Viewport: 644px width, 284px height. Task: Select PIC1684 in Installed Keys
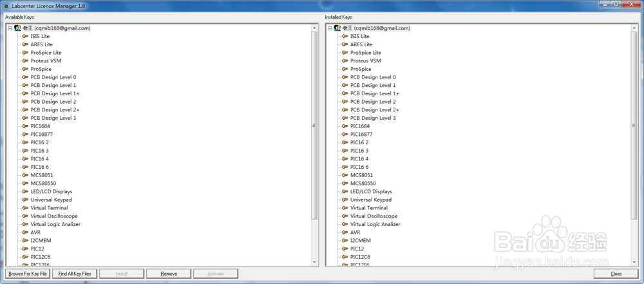click(360, 126)
